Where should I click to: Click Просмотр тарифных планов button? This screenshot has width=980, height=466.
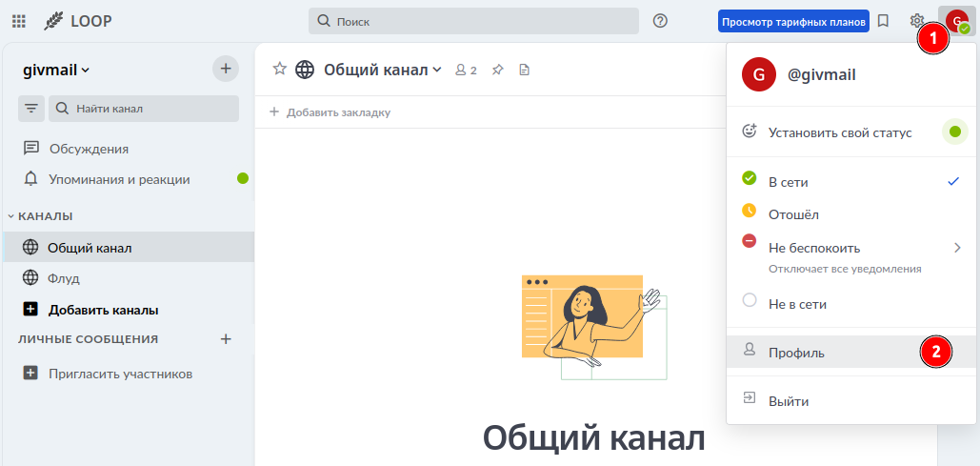coord(793,21)
